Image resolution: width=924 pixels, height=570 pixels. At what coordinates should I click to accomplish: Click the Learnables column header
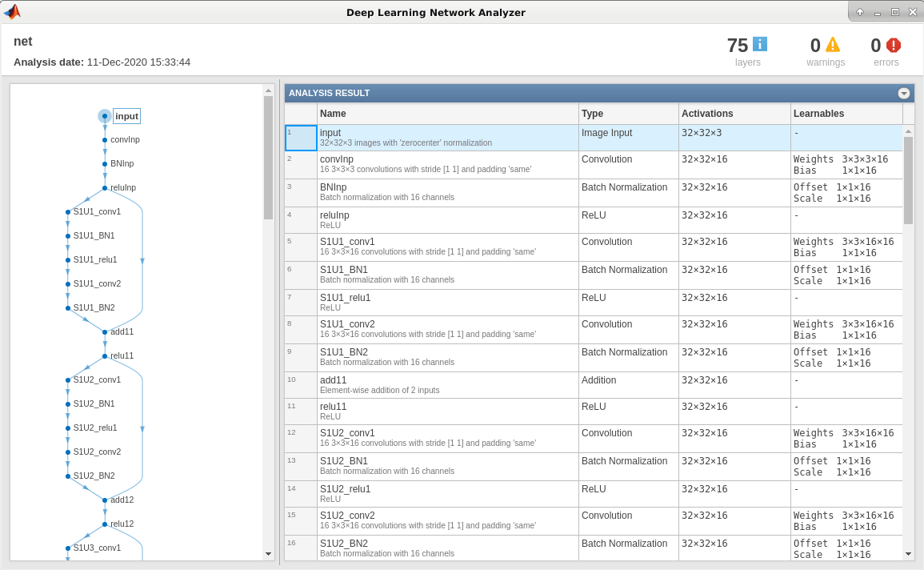[x=846, y=114]
